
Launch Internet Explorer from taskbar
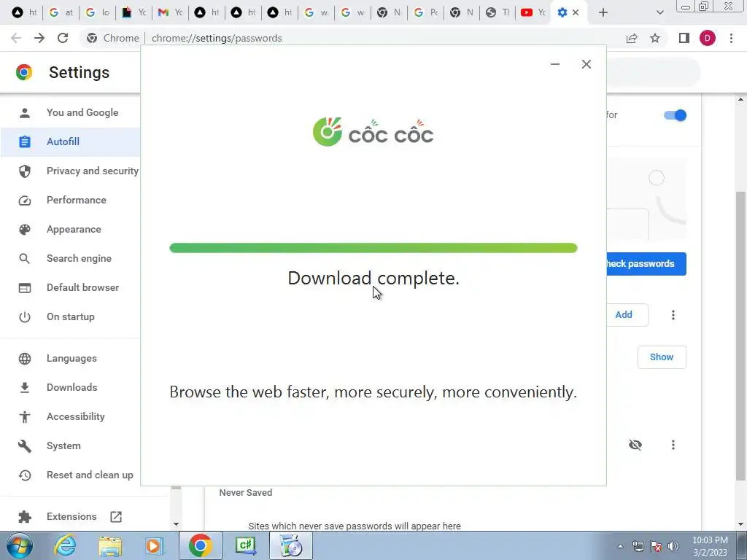[65, 545]
